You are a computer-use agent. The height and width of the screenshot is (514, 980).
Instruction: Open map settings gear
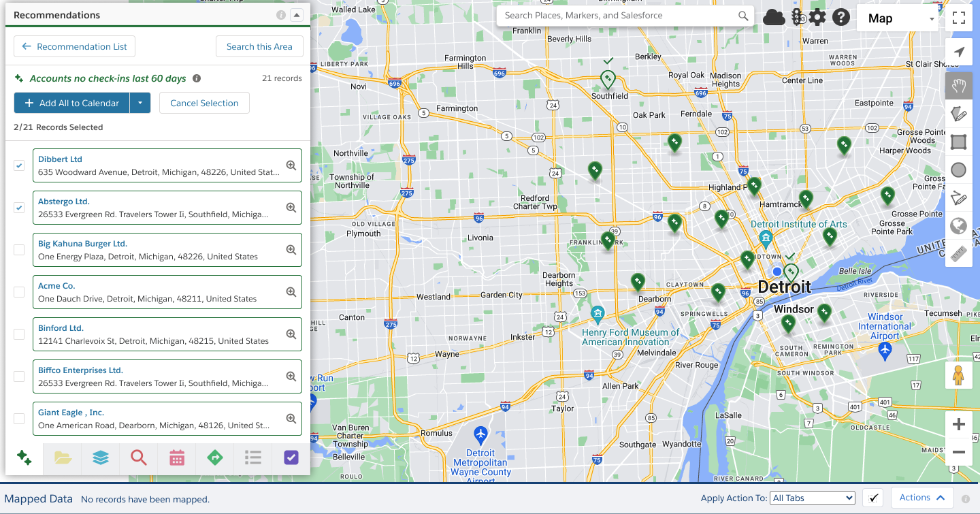pyautogui.click(x=817, y=17)
